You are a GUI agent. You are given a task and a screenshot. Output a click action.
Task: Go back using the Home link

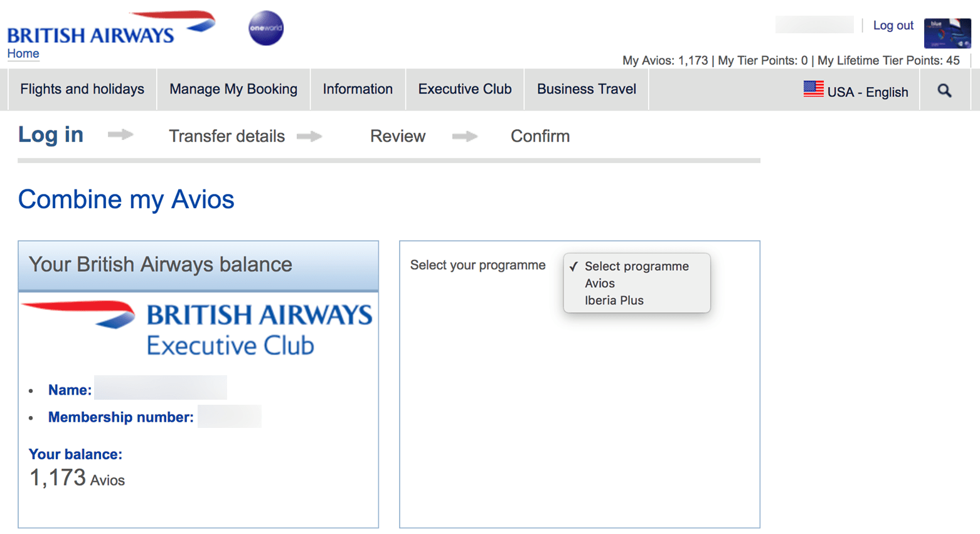click(x=23, y=54)
